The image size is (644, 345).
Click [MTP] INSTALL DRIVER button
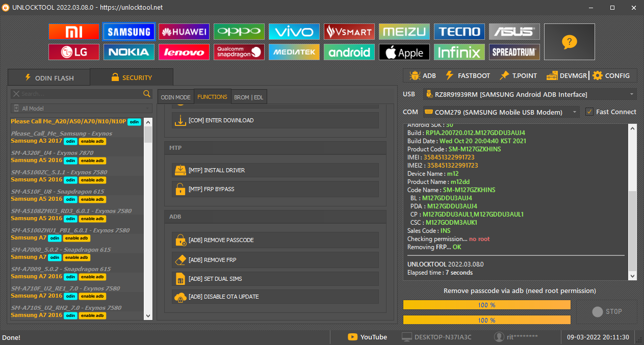(x=275, y=170)
